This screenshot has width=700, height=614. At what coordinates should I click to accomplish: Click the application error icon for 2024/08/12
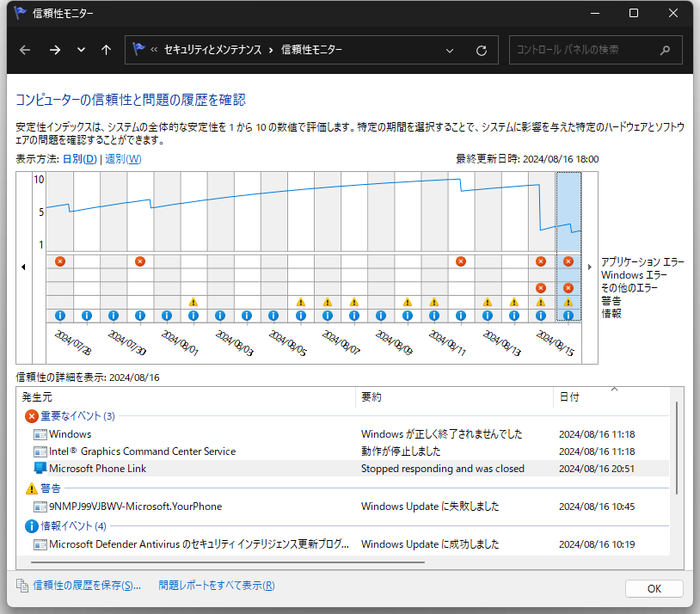461,261
